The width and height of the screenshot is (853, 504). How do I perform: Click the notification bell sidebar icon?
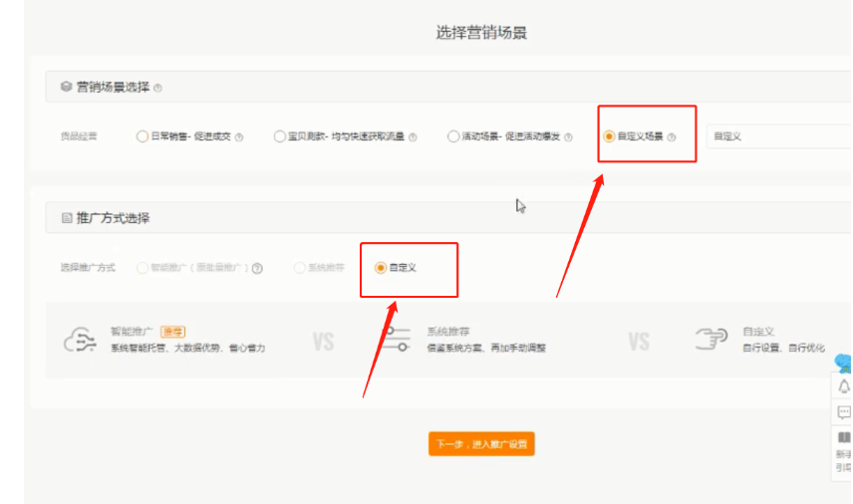point(844,386)
